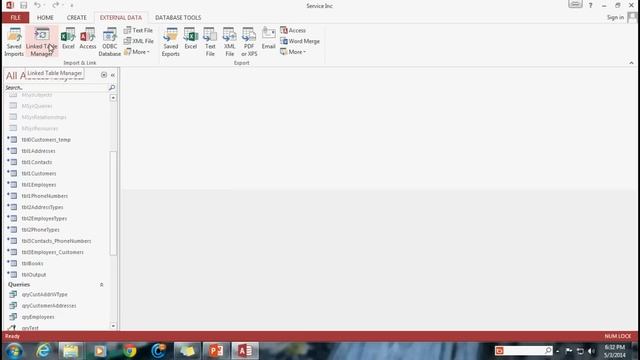Collapse the Queries group
Image resolution: width=640 pixels, height=360 pixels.
point(102,284)
